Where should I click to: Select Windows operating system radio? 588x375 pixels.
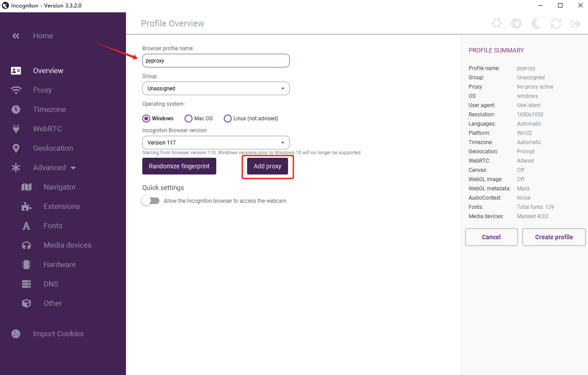coord(146,119)
